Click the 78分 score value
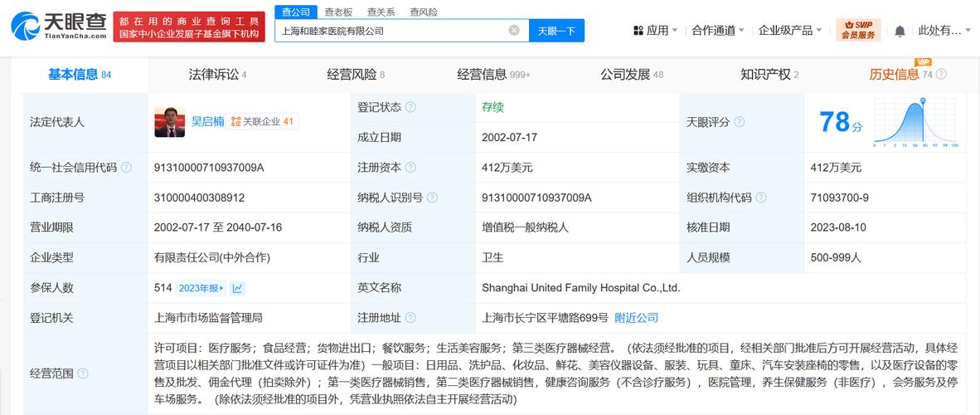Image resolution: width=980 pixels, height=415 pixels. point(841,122)
